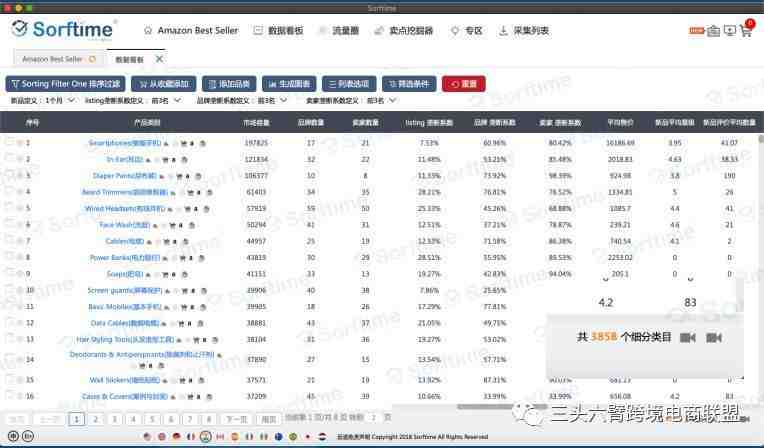Click the briefcase icon in header

(x=713, y=31)
